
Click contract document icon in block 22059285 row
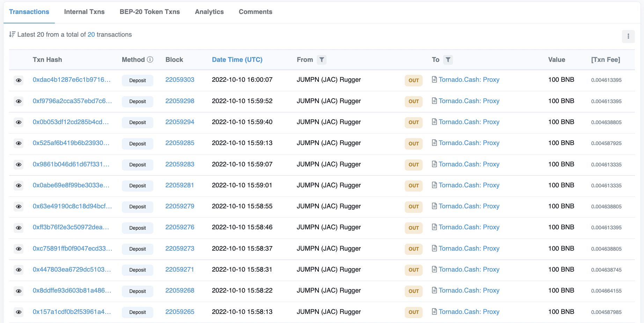point(434,143)
